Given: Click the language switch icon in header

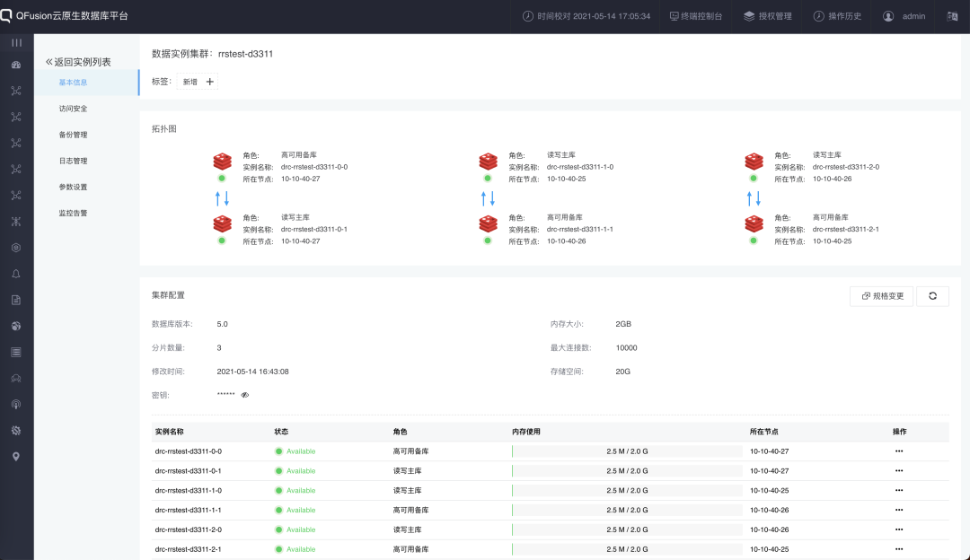Looking at the screenshot, I should coord(952,16).
